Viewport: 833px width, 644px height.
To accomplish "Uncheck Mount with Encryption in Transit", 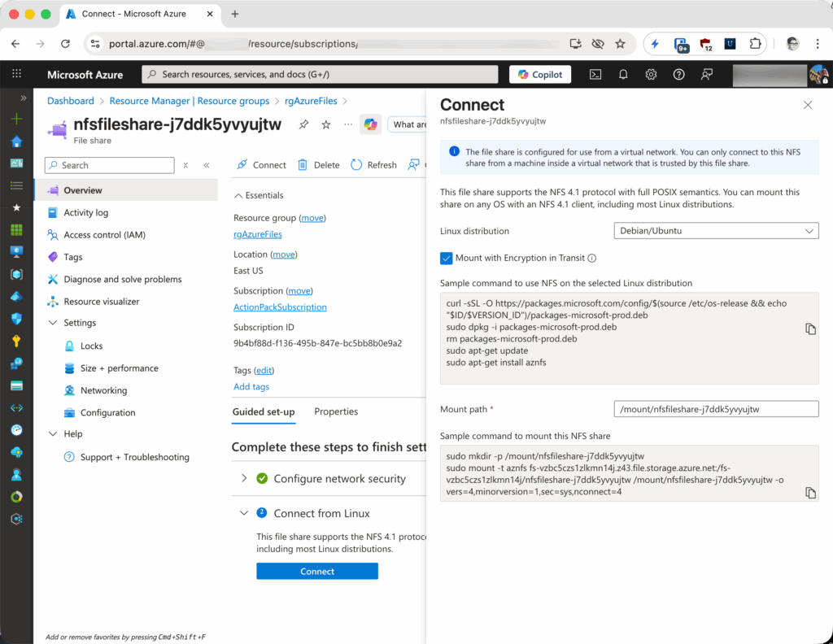I will [447, 259].
